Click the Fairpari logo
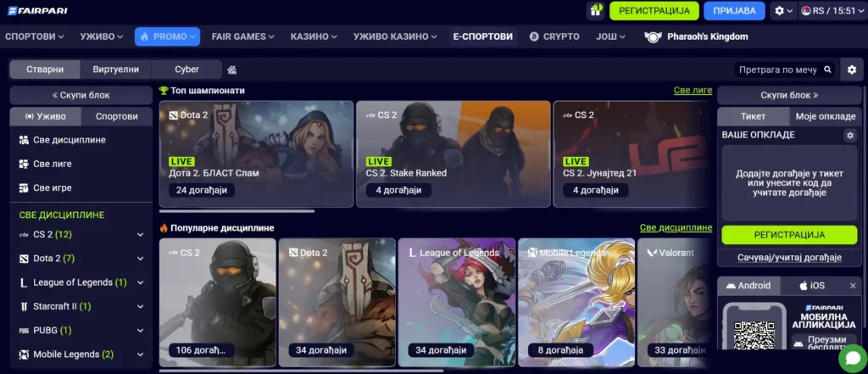The image size is (868, 374). click(37, 10)
